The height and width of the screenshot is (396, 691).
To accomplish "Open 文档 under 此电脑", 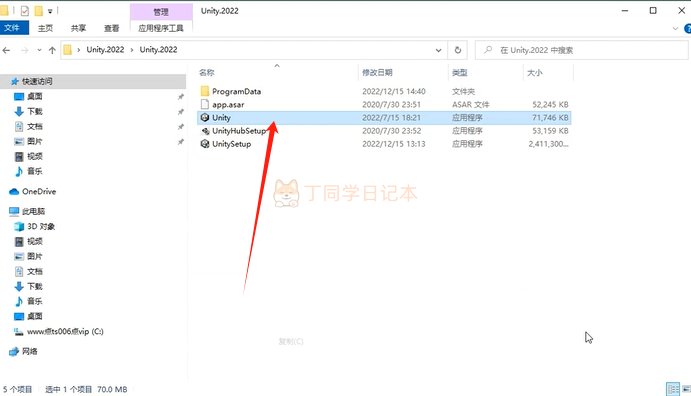I will [x=35, y=271].
